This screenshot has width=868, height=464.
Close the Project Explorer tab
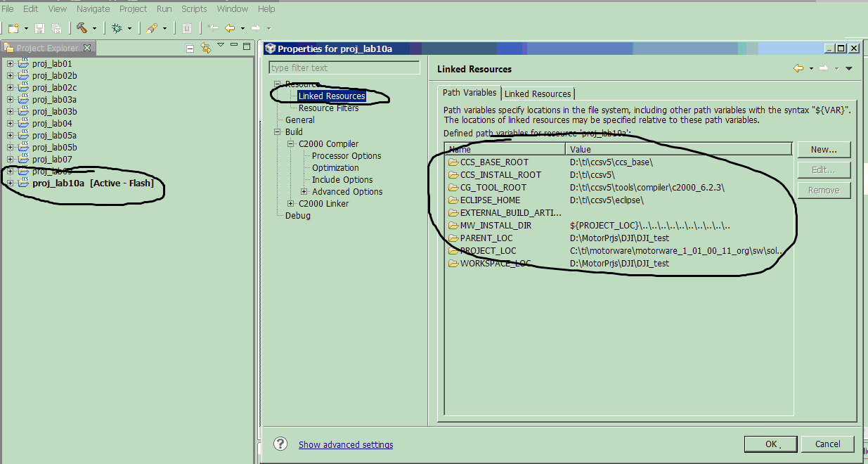pos(87,48)
